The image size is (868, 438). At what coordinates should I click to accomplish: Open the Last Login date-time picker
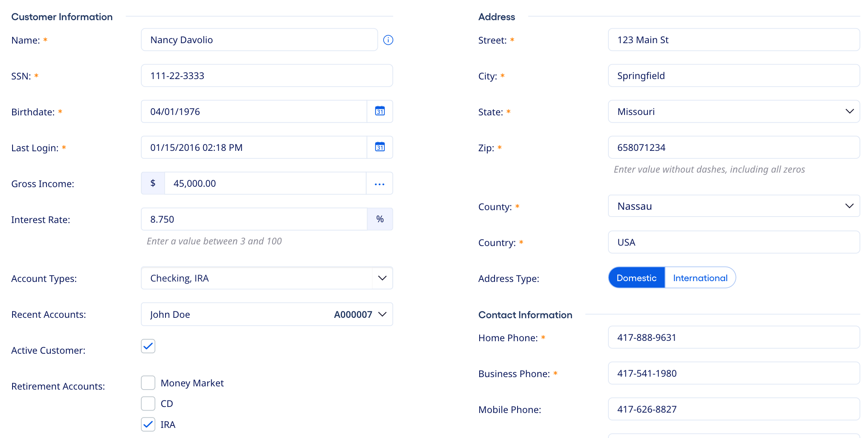click(x=379, y=147)
